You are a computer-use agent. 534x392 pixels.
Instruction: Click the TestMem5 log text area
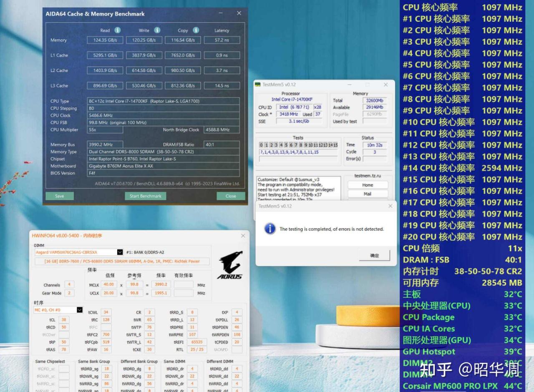[x=298, y=188]
